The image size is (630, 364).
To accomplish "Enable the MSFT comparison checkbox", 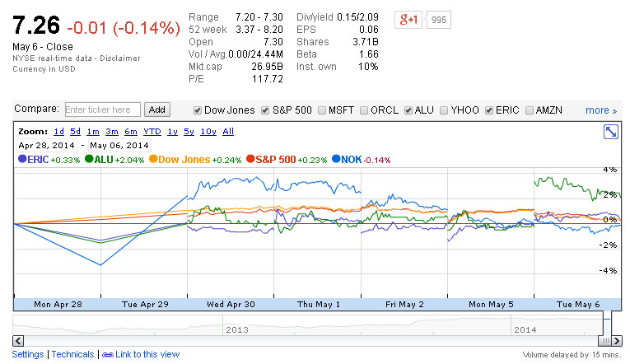I will tap(322, 110).
